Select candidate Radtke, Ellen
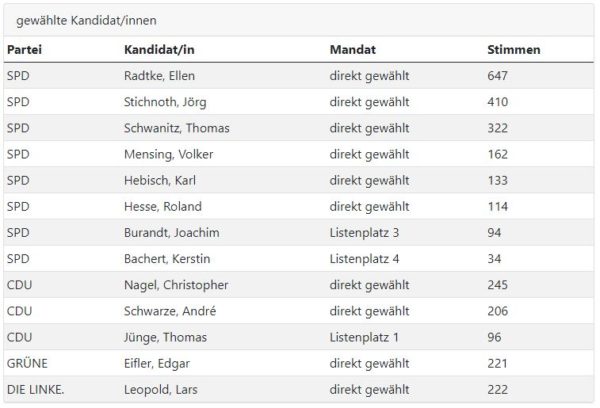Screen dimensions: 600x408 click(159, 76)
